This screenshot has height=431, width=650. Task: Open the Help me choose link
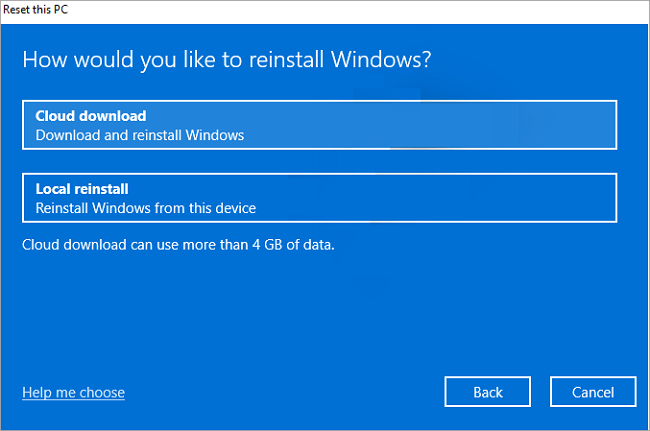click(73, 393)
